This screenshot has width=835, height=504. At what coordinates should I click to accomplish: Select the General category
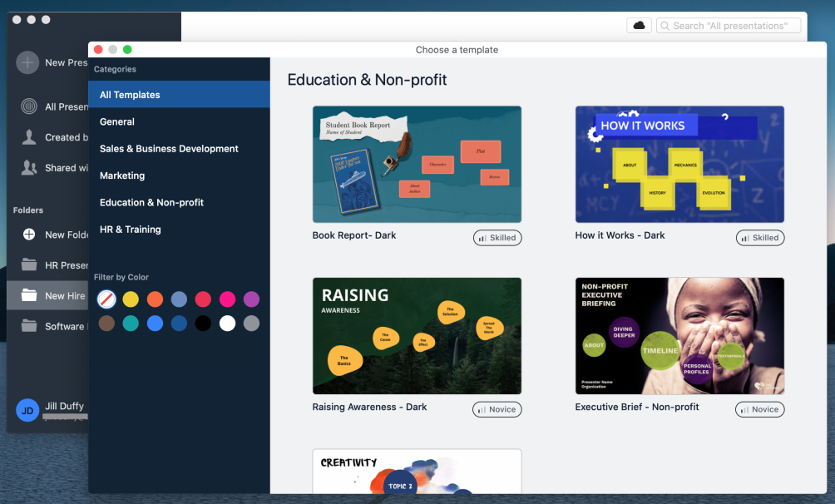(x=179, y=121)
